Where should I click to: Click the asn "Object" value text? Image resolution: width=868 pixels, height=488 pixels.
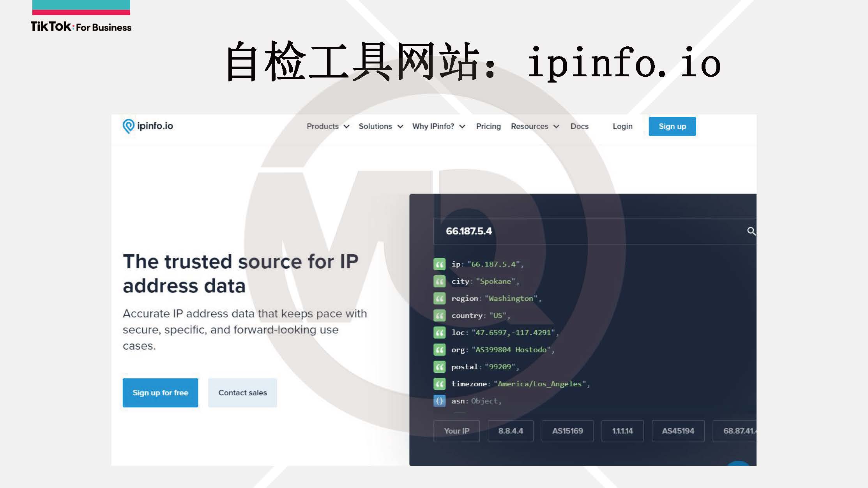click(484, 401)
